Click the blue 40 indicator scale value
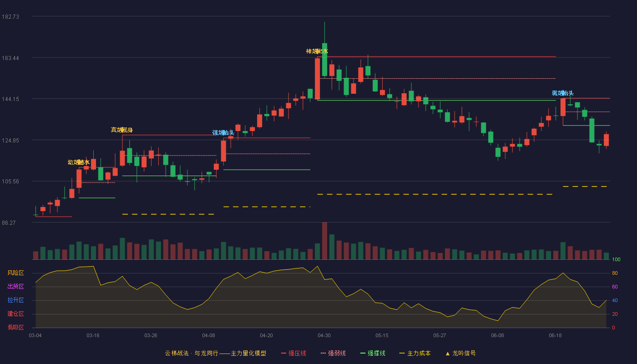The image size is (637, 364). tap(614, 300)
